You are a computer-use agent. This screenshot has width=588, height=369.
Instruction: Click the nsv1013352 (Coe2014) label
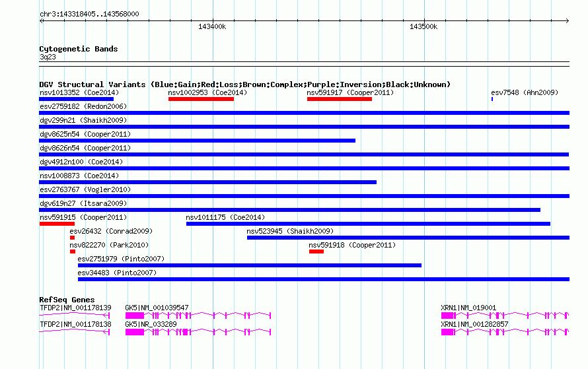point(79,92)
